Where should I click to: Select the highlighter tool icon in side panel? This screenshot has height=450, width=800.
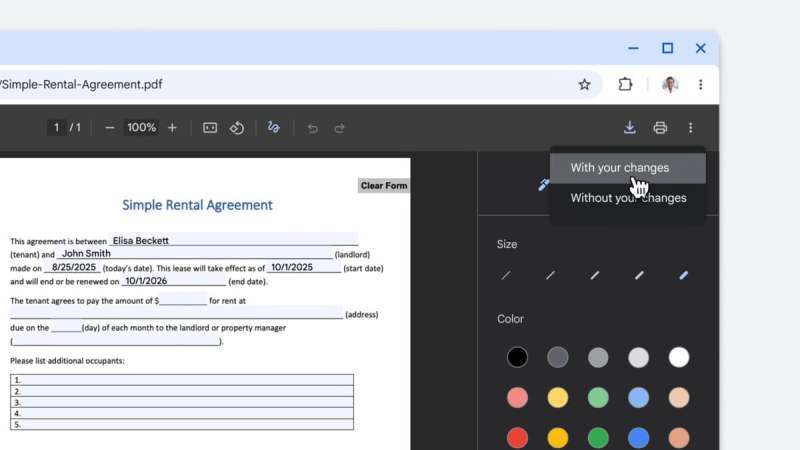click(x=543, y=185)
